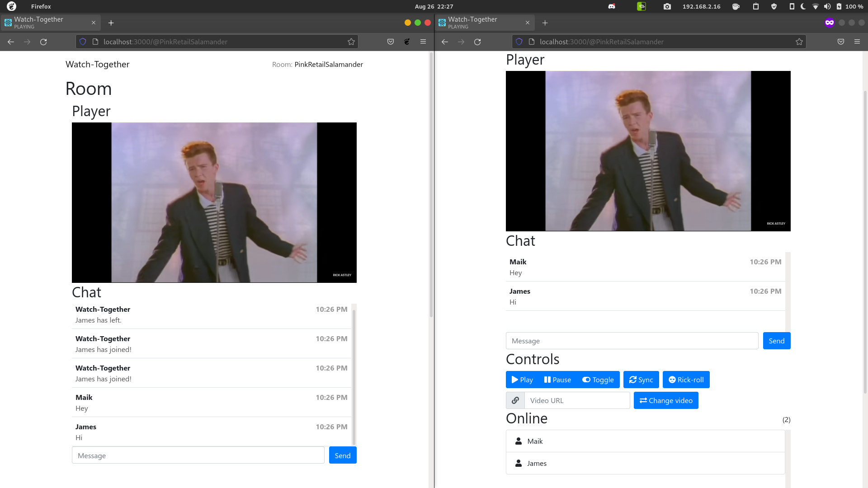The height and width of the screenshot is (488, 868).
Task: Click the Rick-roll button
Action: (686, 380)
